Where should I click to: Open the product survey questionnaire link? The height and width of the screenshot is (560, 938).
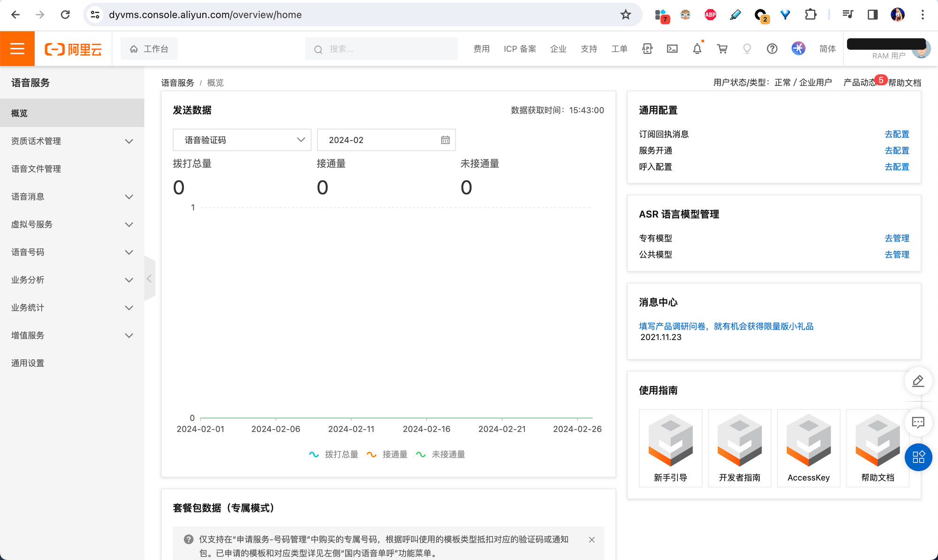[x=726, y=326]
